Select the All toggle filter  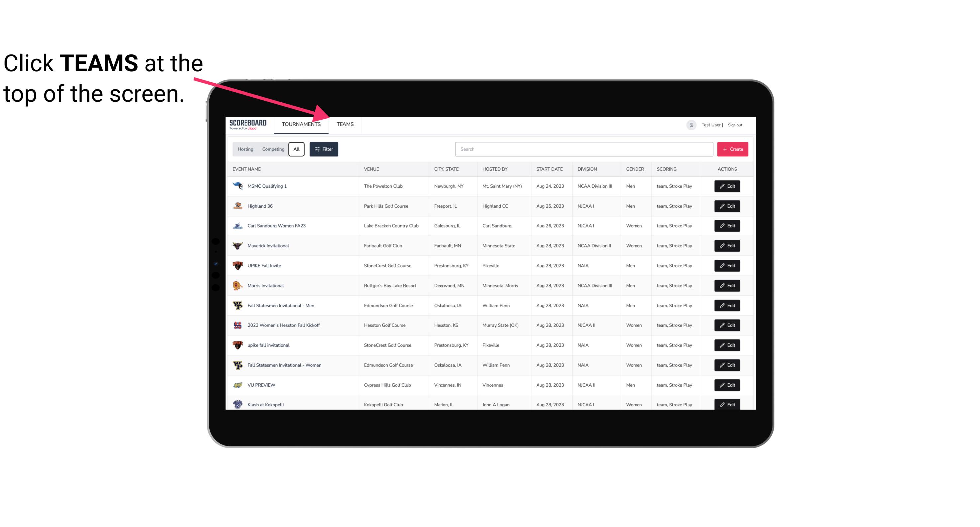coord(296,149)
